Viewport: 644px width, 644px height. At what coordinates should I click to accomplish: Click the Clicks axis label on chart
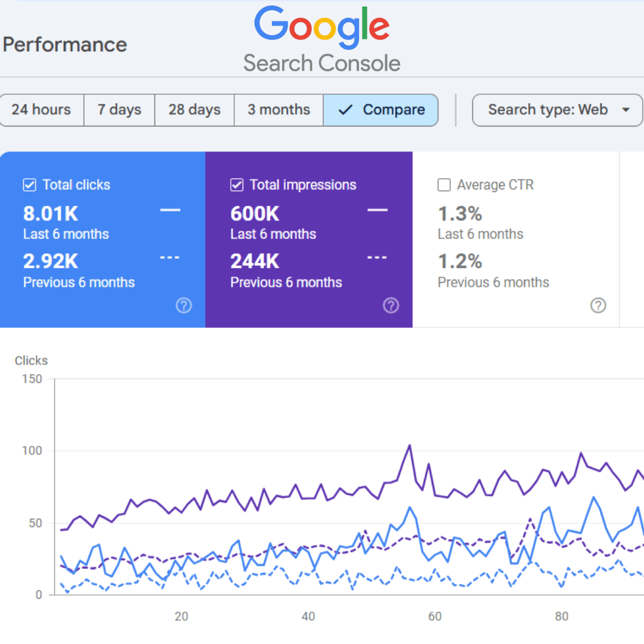point(31,361)
